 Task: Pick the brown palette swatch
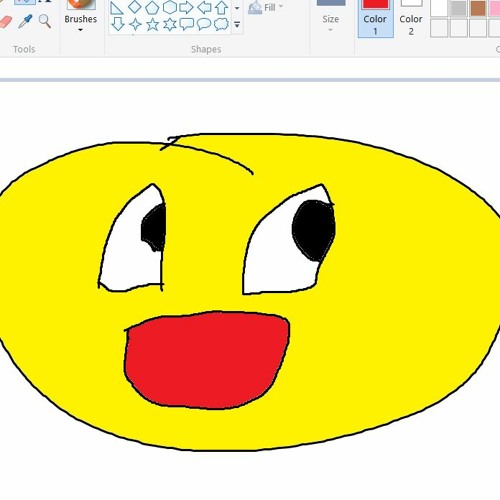click(478, 8)
